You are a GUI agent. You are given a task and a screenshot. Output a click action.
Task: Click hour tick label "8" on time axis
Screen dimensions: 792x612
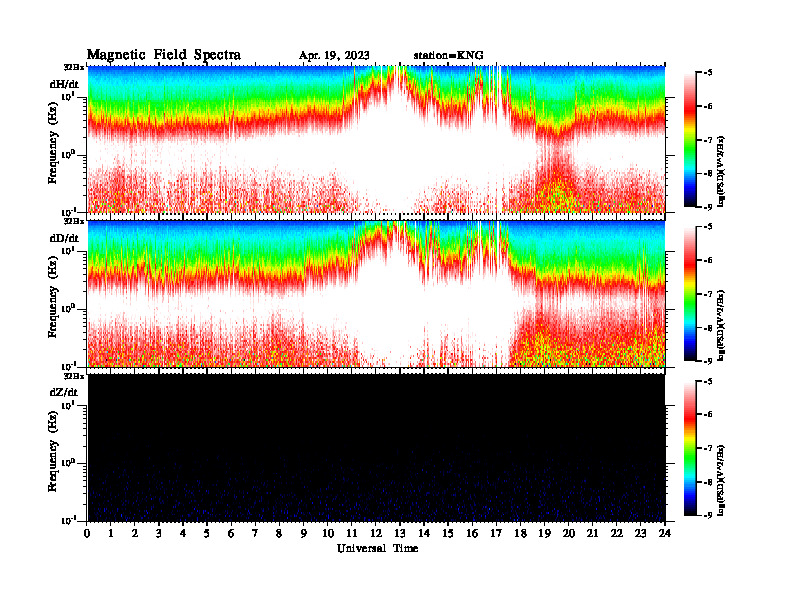point(279,534)
